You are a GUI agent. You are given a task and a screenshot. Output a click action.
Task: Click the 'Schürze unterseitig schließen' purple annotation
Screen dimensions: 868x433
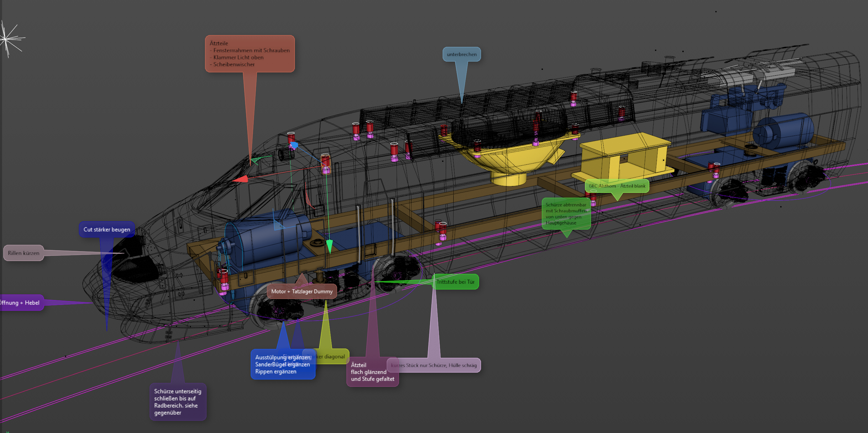pos(178,402)
